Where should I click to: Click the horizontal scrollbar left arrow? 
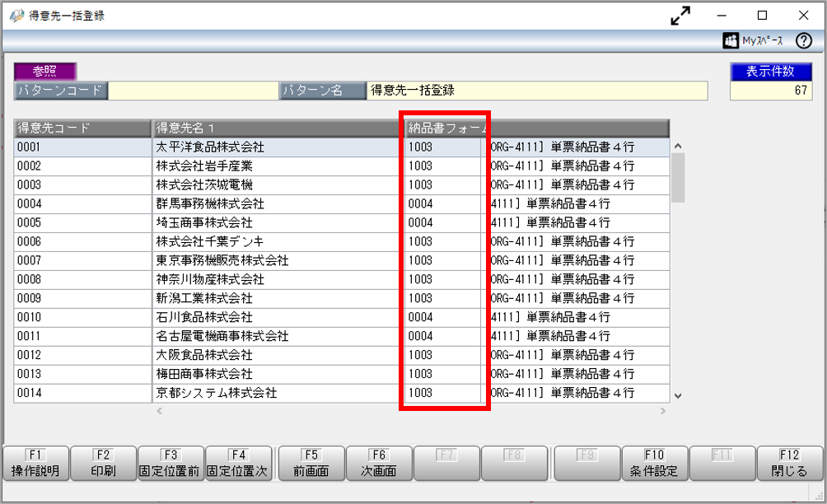(159, 411)
